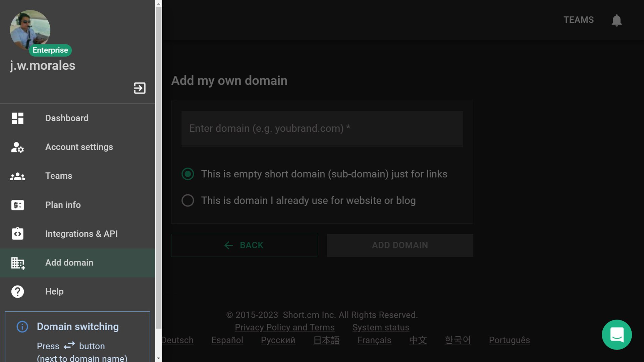Click the sidebar scrollbar up arrow
644x362 pixels.
(159, 4)
